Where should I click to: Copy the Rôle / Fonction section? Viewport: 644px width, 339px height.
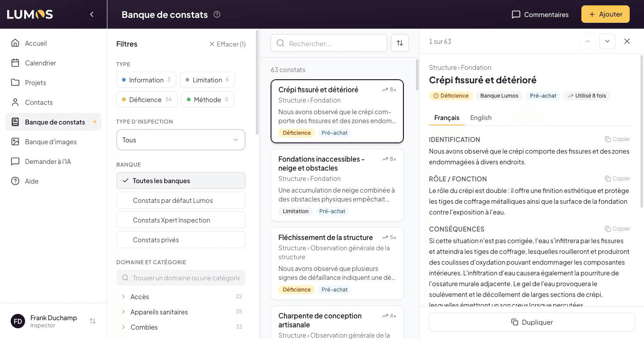click(617, 179)
